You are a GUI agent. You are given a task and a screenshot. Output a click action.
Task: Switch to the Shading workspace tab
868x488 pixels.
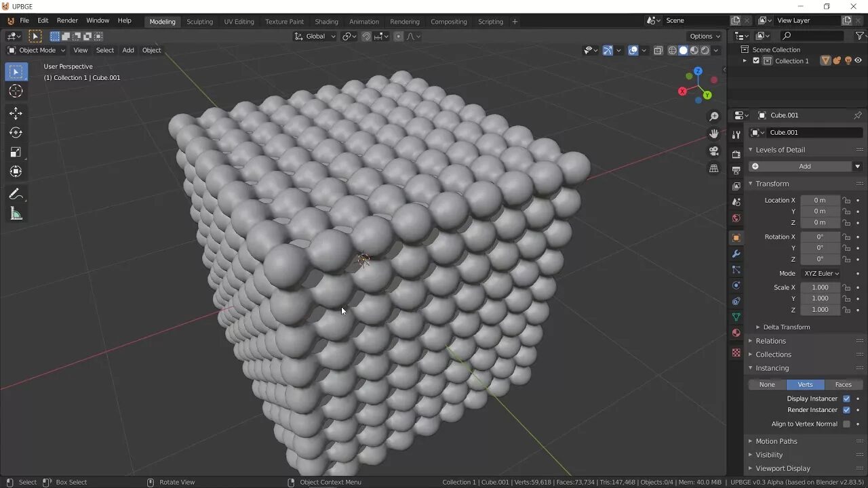[x=326, y=22]
